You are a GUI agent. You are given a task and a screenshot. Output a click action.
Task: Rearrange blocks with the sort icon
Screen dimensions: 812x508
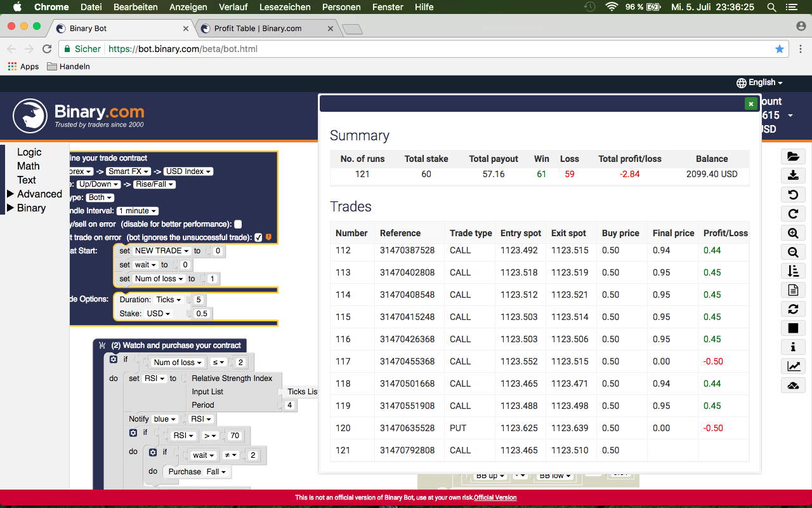tap(793, 271)
